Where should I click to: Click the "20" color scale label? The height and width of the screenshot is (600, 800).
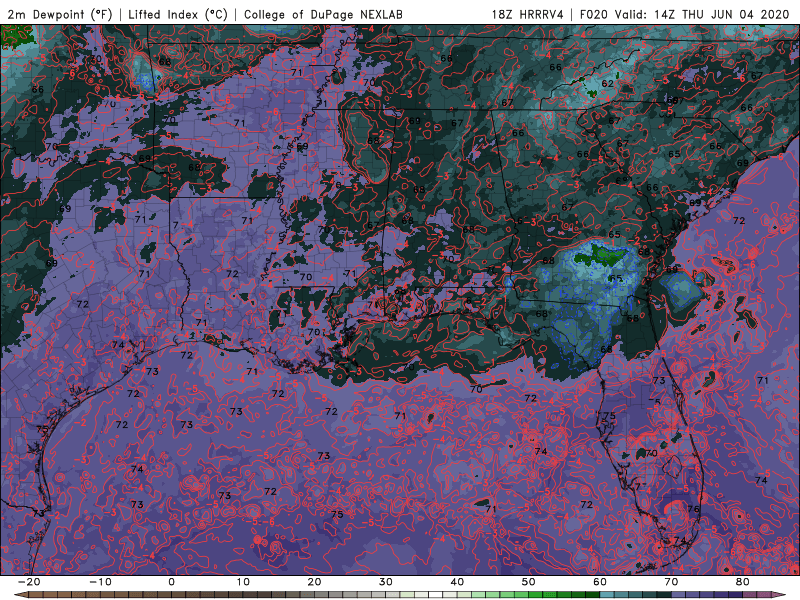(x=314, y=582)
